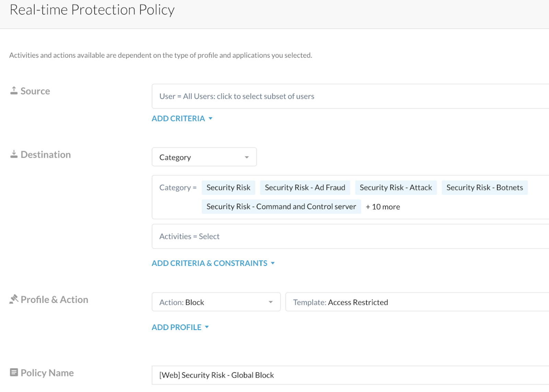
Task: Click the Profile & Action section label
Action: tap(55, 299)
